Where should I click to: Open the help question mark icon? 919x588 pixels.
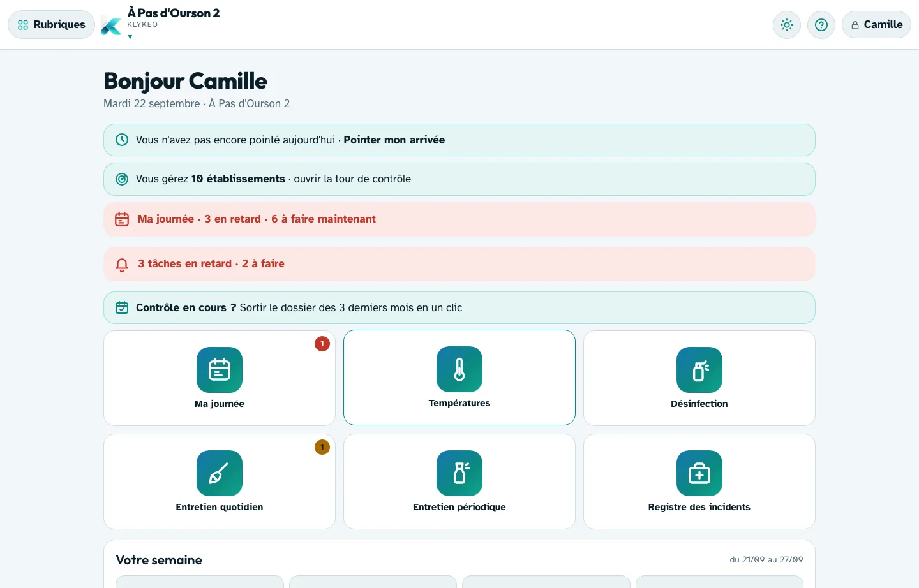click(x=821, y=25)
